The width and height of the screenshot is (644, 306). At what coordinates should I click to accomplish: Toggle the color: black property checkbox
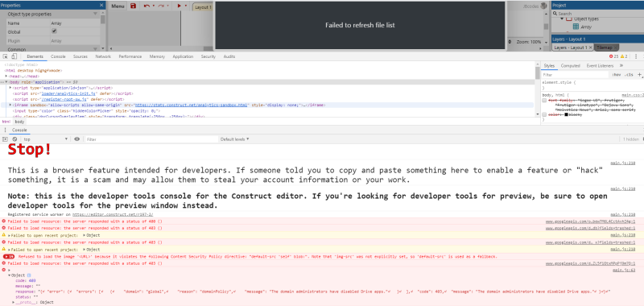pos(544,114)
